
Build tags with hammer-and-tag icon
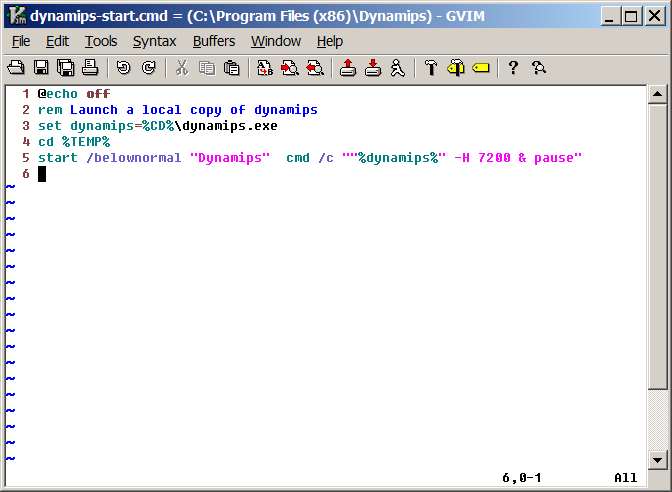click(x=456, y=68)
